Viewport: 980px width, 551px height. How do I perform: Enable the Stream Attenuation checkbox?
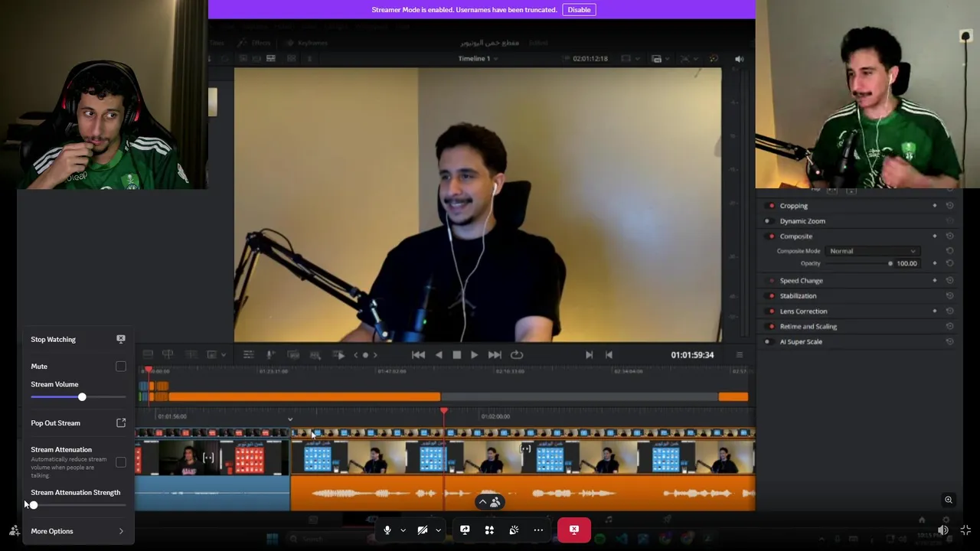pyautogui.click(x=121, y=462)
